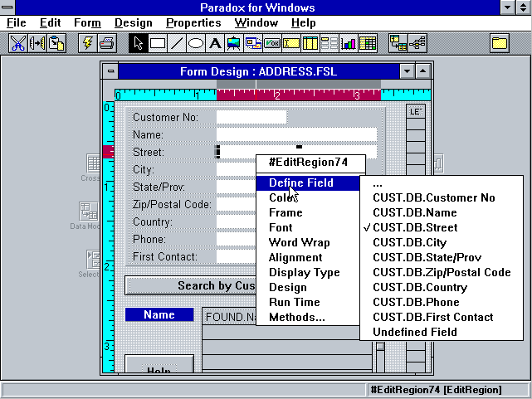Click the Open Folder toolbar icon

coord(500,43)
